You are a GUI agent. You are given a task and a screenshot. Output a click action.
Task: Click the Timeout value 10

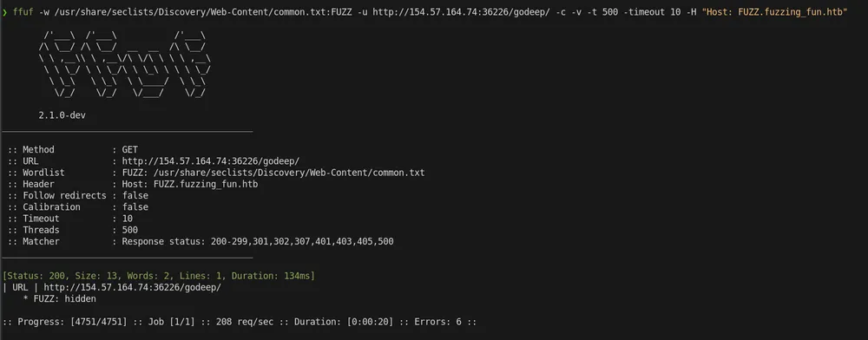[128, 219]
